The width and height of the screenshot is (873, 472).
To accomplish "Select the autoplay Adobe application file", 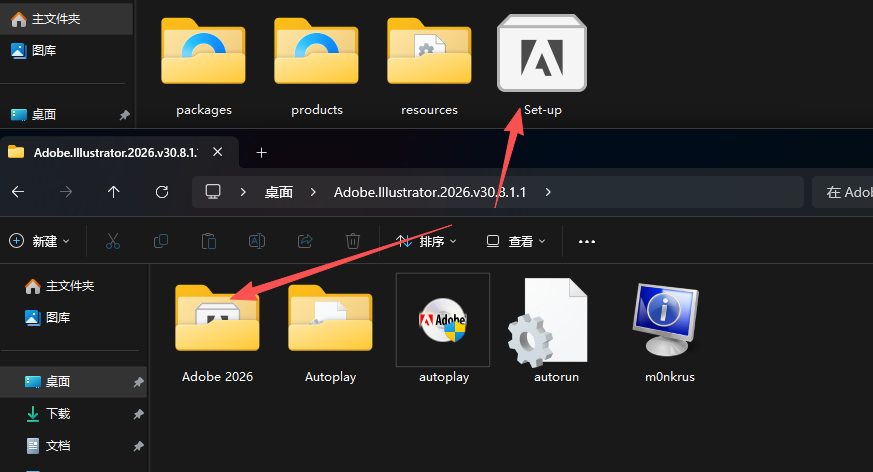I will point(443,330).
